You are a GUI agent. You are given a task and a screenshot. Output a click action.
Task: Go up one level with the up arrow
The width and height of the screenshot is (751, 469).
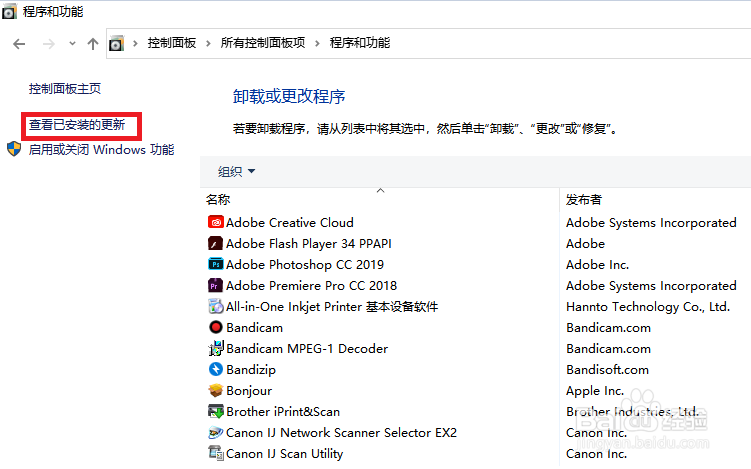pyautogui.click(x=93, y=44)
